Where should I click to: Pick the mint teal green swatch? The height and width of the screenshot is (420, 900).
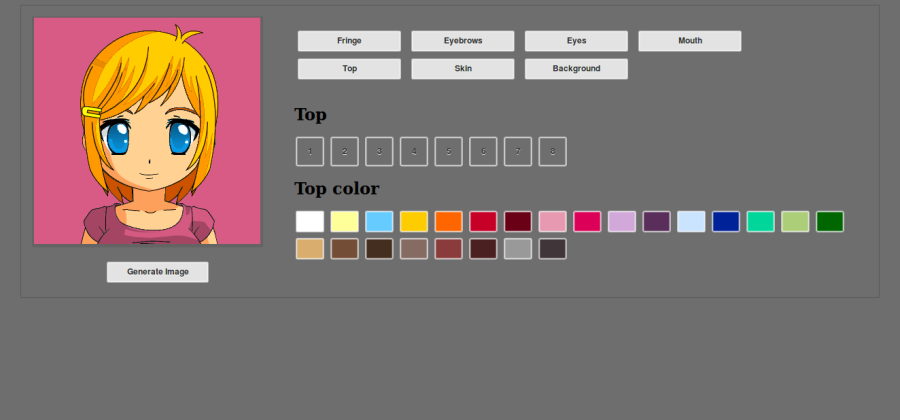pyautogui.click(x=761, y=221)
